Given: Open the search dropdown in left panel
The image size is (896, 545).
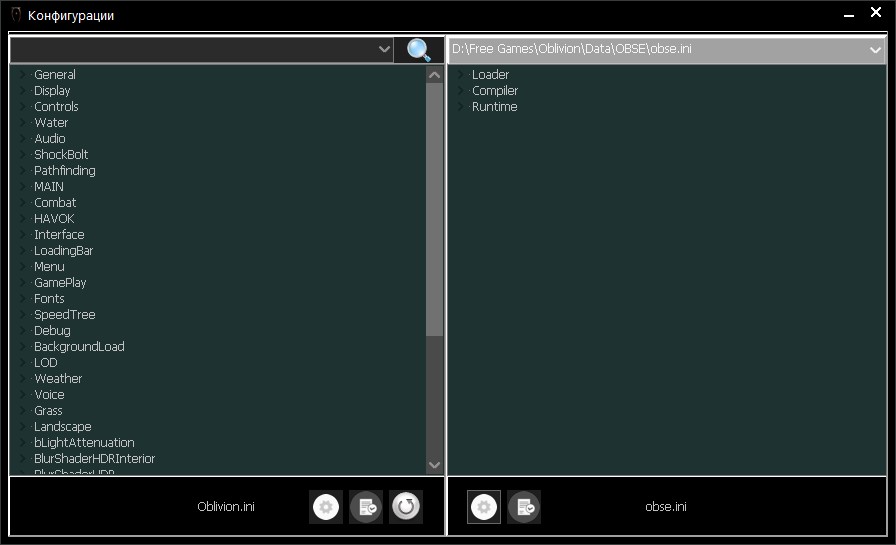Looking at the screenshot, I should pyautogui.click(x=384, y=50).
